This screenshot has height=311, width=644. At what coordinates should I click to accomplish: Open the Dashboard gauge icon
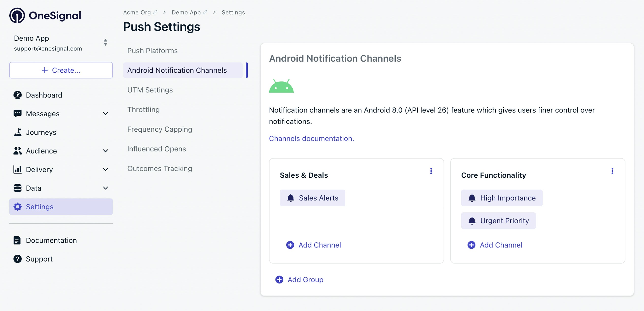[17, 95]
